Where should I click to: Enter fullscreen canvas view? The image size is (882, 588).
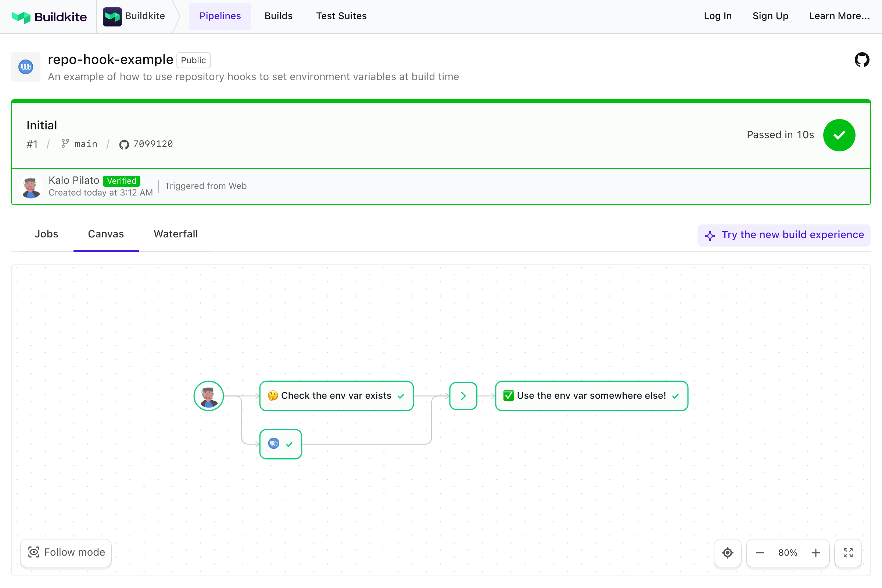tap(848, 553)
